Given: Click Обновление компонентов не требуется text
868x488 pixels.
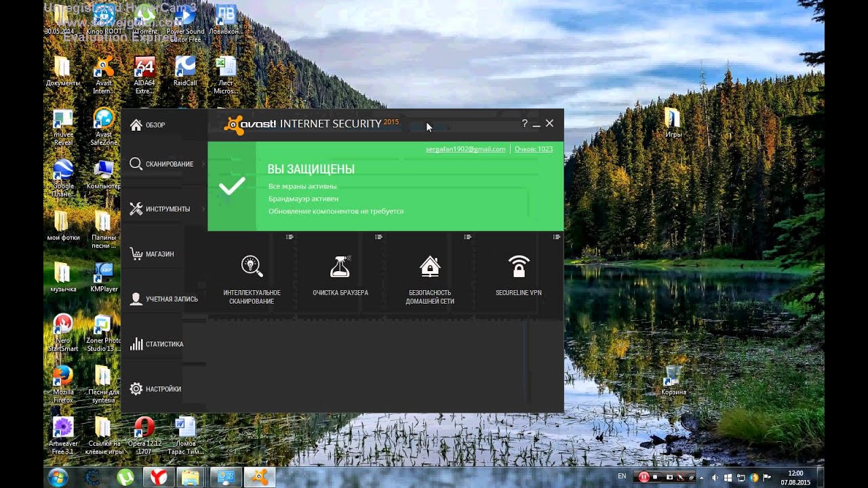Looking at the screenshot, I should point(336,211).
